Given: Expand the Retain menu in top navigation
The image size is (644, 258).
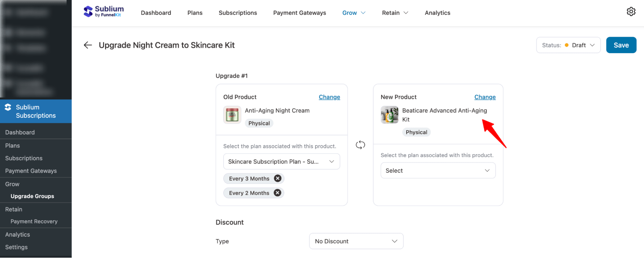Looking at the screenshot, I should [395, 13].
